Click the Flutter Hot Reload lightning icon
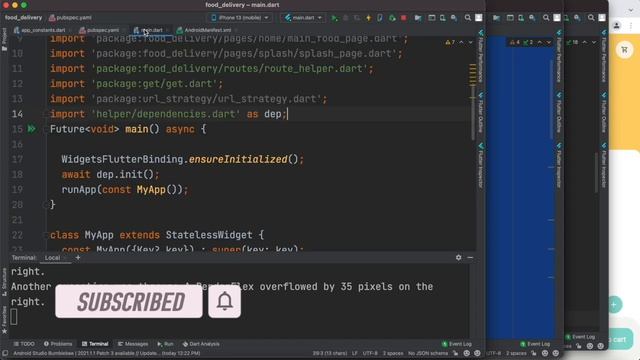Image resolution: width=640 pixels, height=360 pixels. click(x=369, y=18)
